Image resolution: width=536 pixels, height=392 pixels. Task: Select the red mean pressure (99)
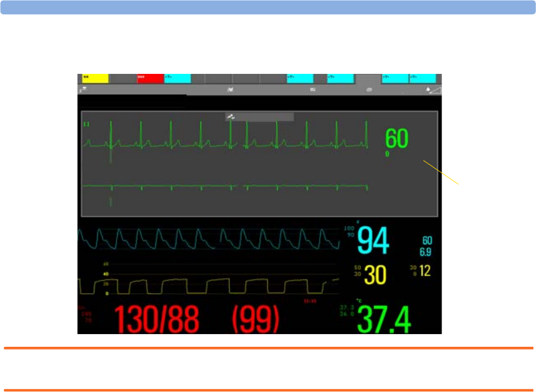tap(256, 319)
